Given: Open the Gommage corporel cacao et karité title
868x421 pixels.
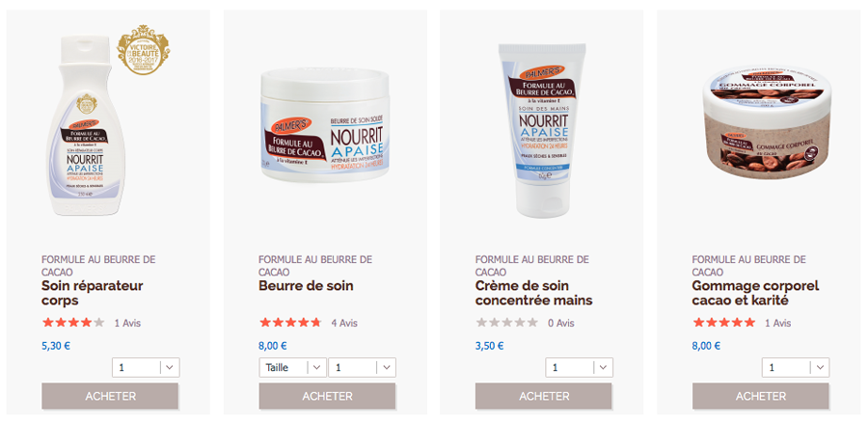Looking at the screenshot, I should point(755,293).
